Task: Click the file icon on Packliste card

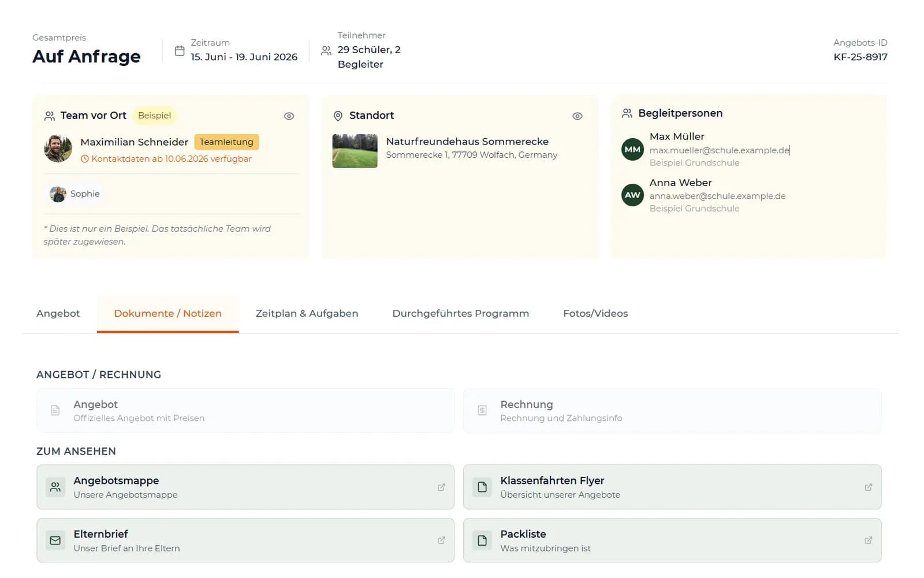Action: pos(482,540)
